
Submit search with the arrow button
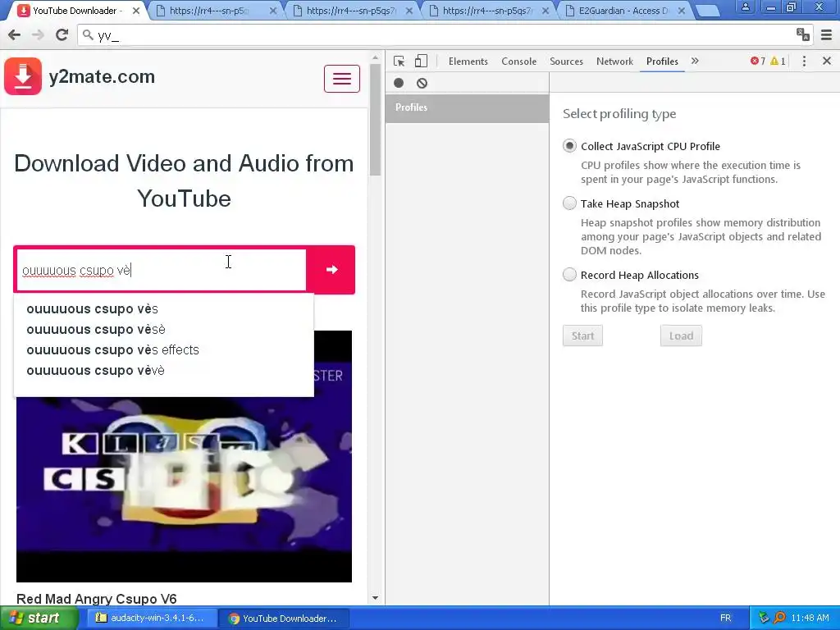pyautogui.click(x=331, y=269)
